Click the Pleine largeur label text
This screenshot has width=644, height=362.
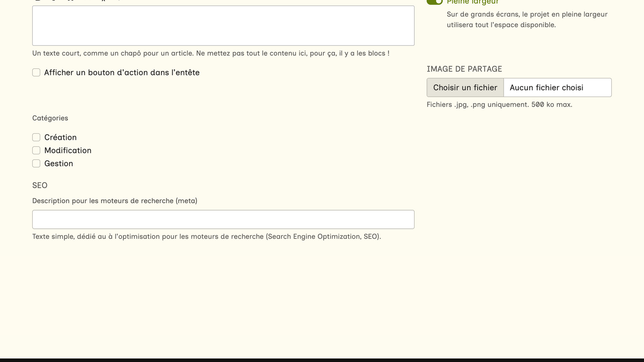click(472, 2)
